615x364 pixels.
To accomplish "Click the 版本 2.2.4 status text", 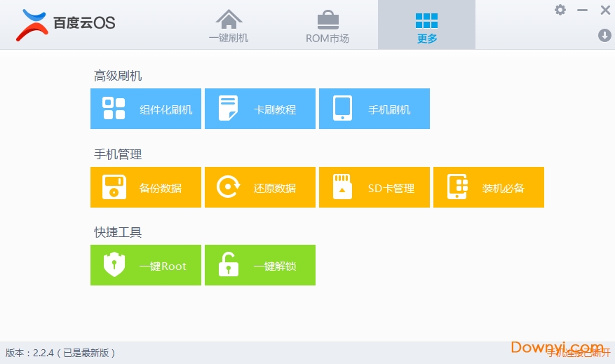I will pyautogui.click(x=60, y=353).
